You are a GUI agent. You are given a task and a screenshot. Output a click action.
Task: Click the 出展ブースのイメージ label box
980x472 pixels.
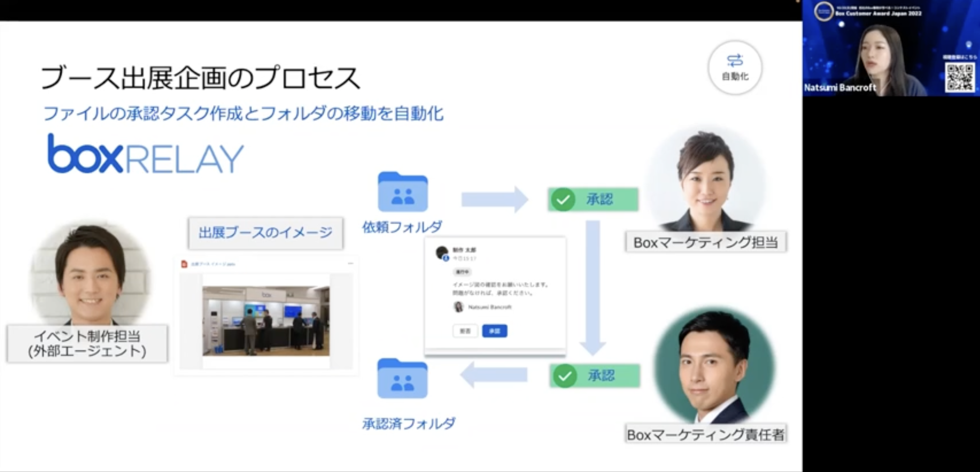(x=266, y=233)
